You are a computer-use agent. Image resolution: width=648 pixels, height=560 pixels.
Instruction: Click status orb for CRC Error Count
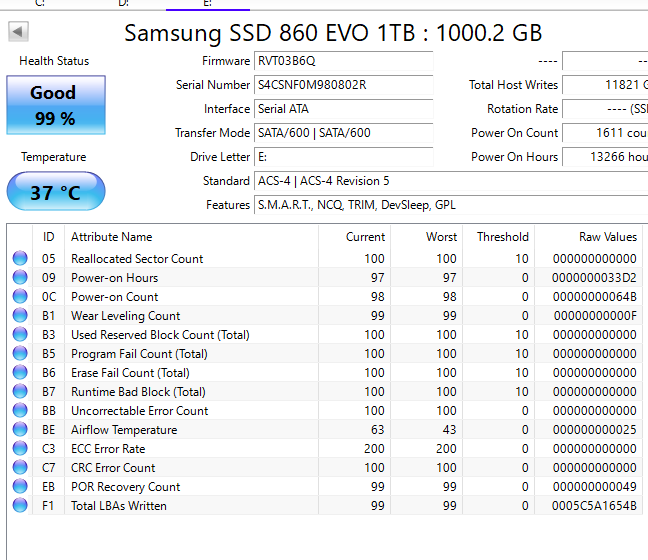click(20, 467)
